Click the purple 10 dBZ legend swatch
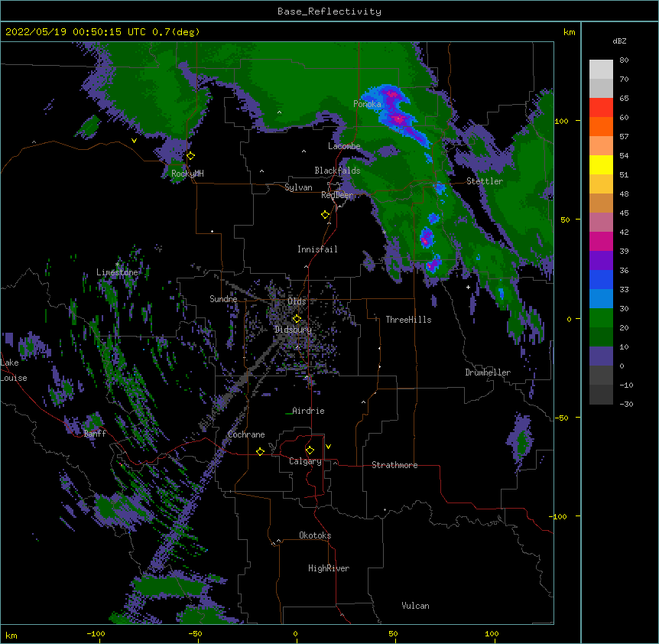659x644 pixels. pos(601,356)
